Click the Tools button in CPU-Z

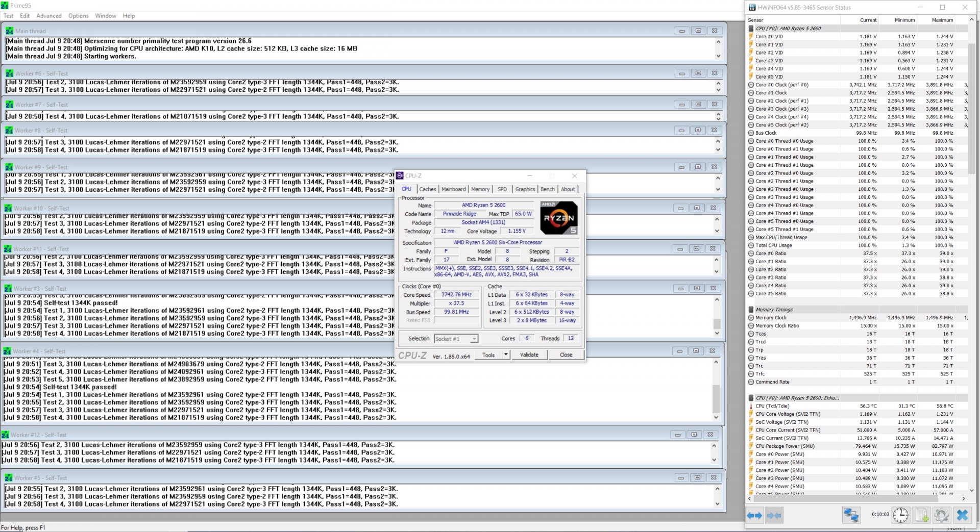click(x=488, y=354)
